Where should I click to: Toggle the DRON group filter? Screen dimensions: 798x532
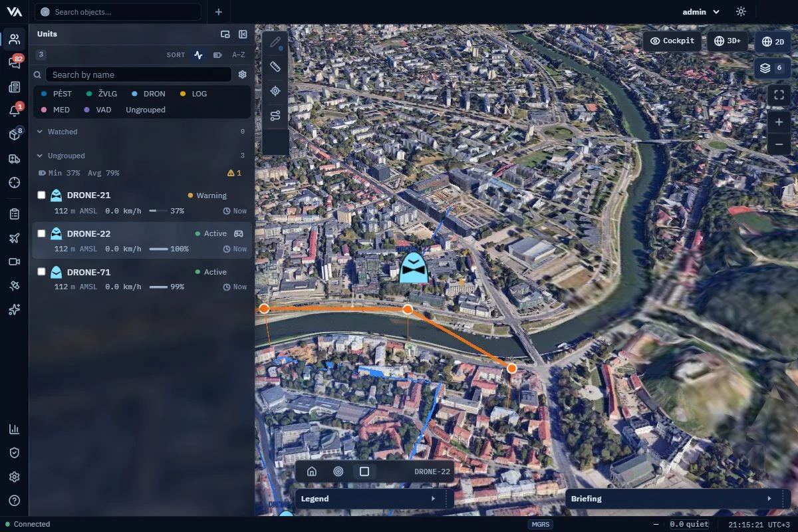[x=149, y=94]
